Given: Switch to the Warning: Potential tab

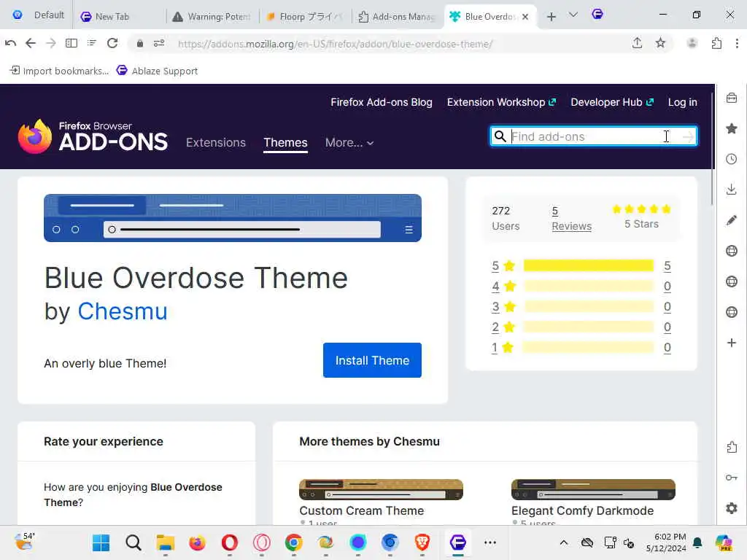Looking at the screenshot, I should [x=212, y=17].
